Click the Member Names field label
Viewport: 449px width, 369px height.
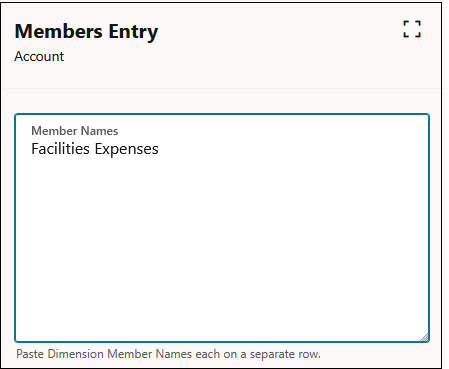[x=75, y=131]
